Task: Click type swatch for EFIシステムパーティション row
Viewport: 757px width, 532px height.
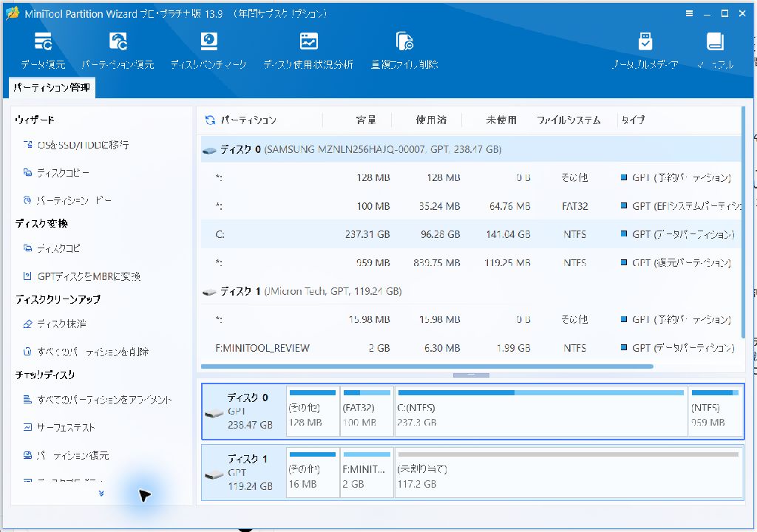Action: (624, 206)
